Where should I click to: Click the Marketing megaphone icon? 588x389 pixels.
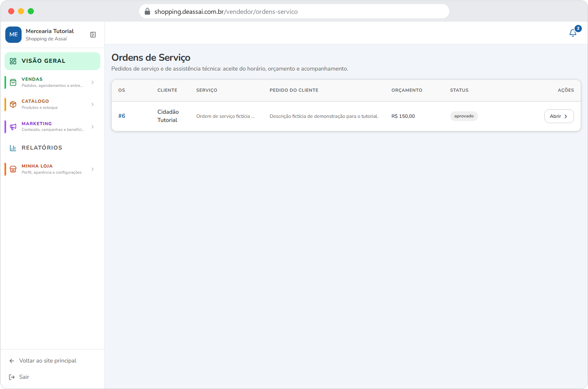click(x=13, y=127)
